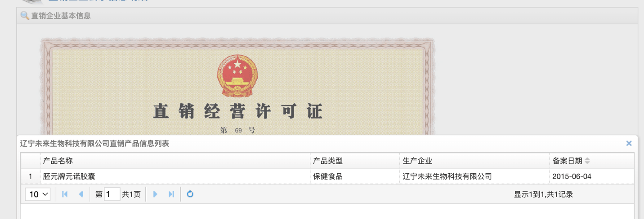Click the 生产企业 column header
The image size is (644, 219).
point(474,161)
